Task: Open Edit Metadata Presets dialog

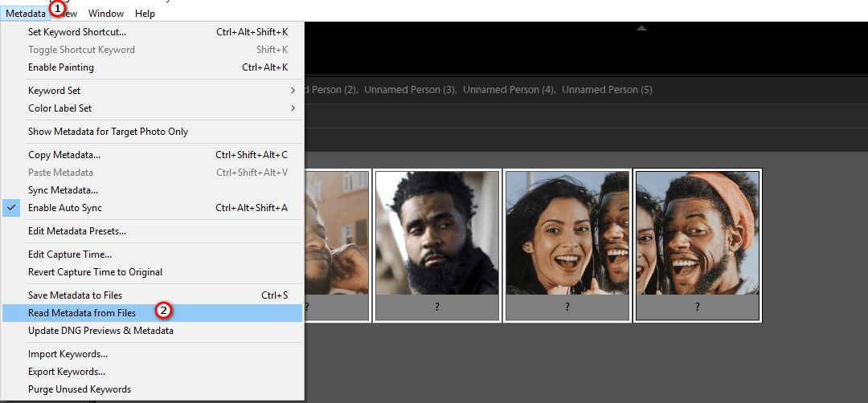Action: (77, 231)
